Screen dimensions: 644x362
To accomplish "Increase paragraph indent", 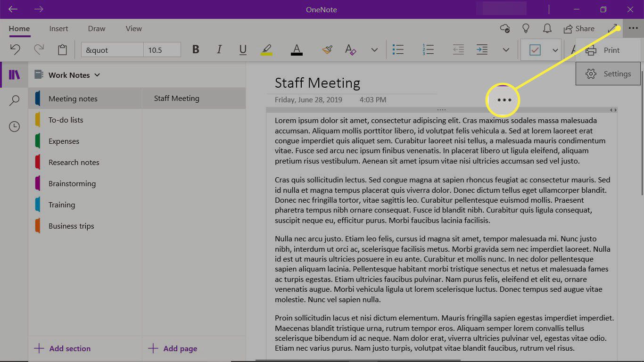I will (x=482, y=49).
